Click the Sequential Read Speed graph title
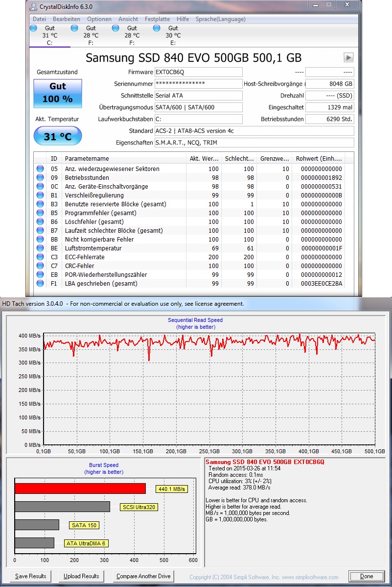The width and height of the screenshot is (392, 587). (x=195, y=320)
